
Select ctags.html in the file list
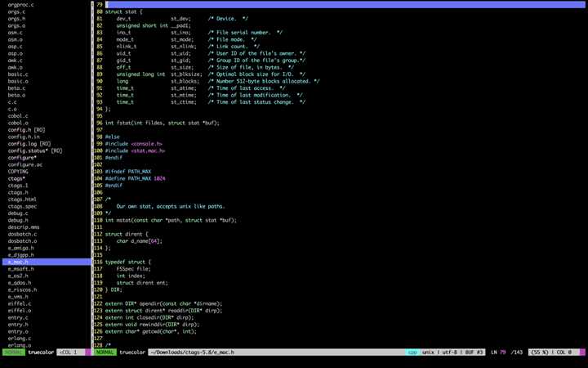(22, 200)
